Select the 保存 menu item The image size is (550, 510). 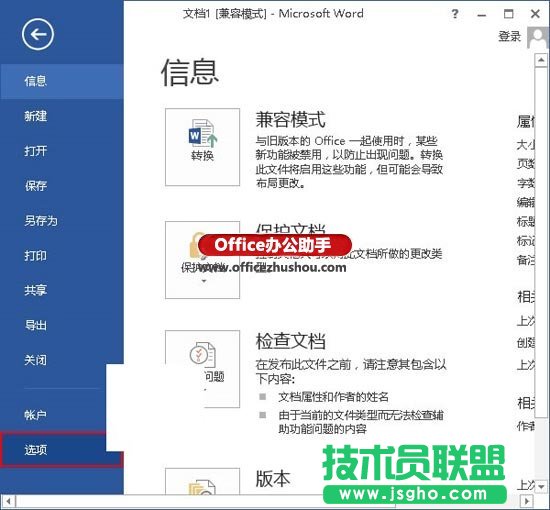point(62,186)
